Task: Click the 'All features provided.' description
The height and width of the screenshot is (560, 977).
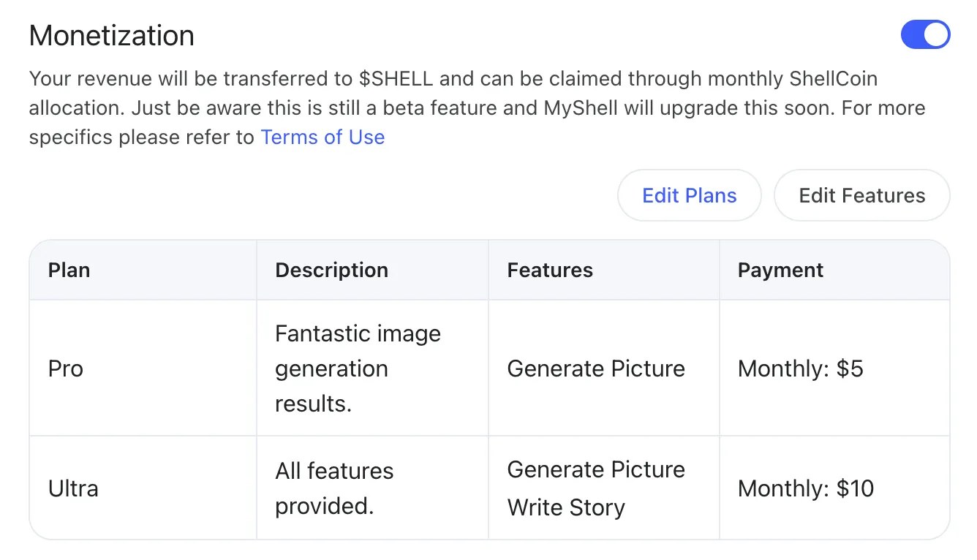Action: click(334, 488)
